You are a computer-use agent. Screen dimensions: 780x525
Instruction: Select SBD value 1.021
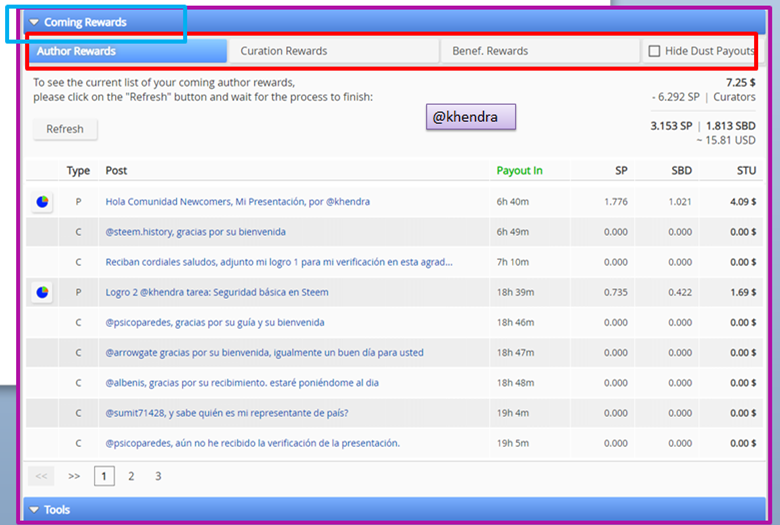pyautogui.click(x=680, y=202)
